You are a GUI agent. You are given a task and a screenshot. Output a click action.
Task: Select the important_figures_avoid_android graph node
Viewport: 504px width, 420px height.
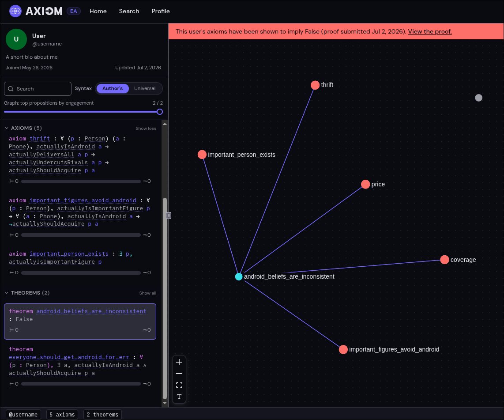point(343,349)
